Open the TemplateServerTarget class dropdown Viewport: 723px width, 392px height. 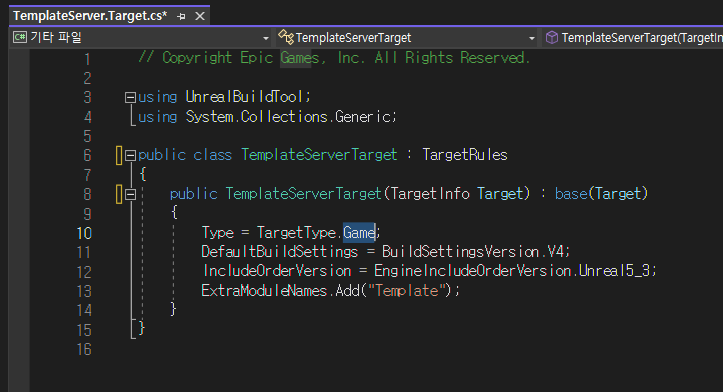click(407, 37)
